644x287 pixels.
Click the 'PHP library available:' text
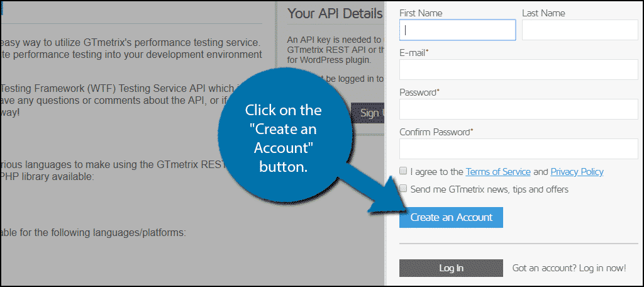click(47, 177)
